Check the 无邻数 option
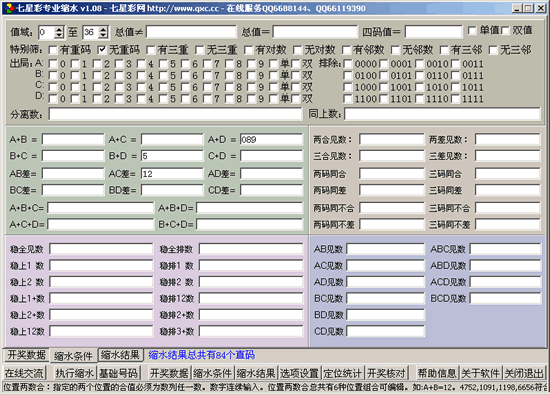 click(396, 50)
